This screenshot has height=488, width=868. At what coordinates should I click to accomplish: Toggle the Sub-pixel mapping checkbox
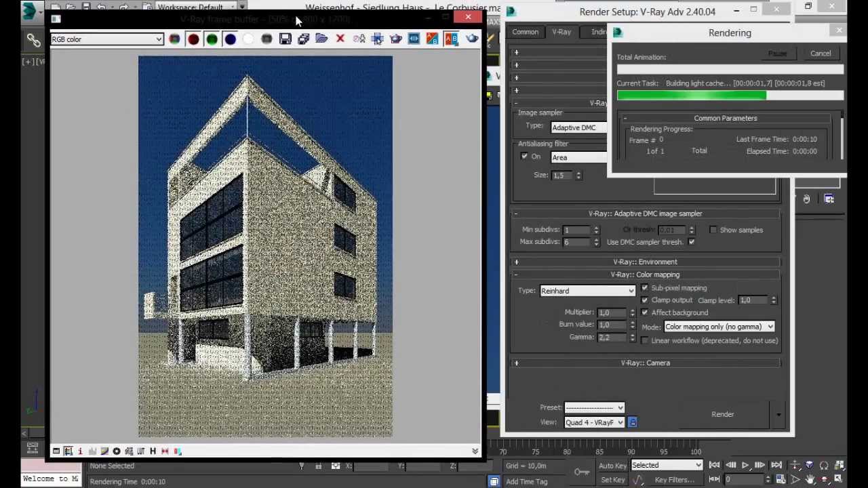[x=644, y=288]
